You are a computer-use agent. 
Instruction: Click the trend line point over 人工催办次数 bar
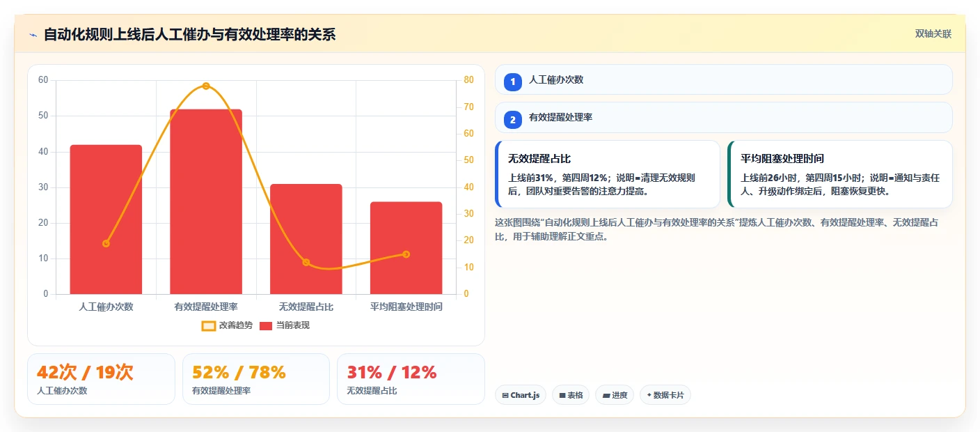pyautogui.click(x=106, y=243)
